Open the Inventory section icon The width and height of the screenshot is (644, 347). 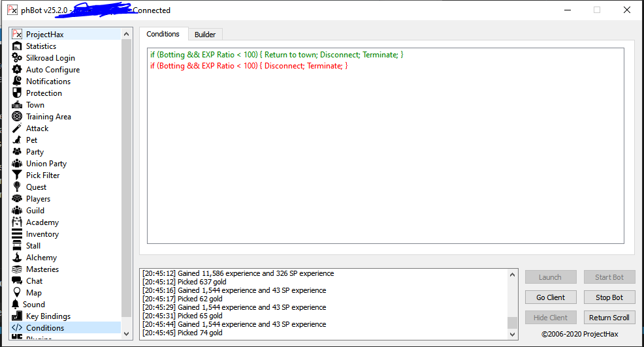17,234
